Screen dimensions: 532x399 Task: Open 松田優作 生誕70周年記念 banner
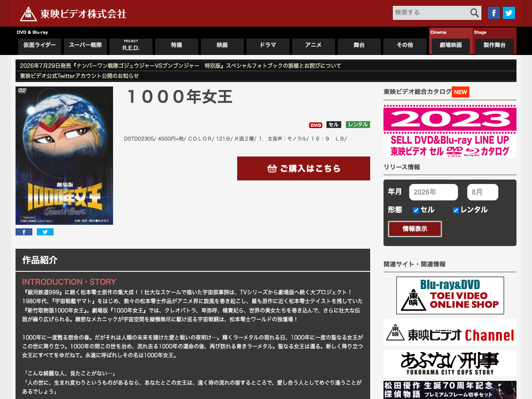(x=450, y=390)
